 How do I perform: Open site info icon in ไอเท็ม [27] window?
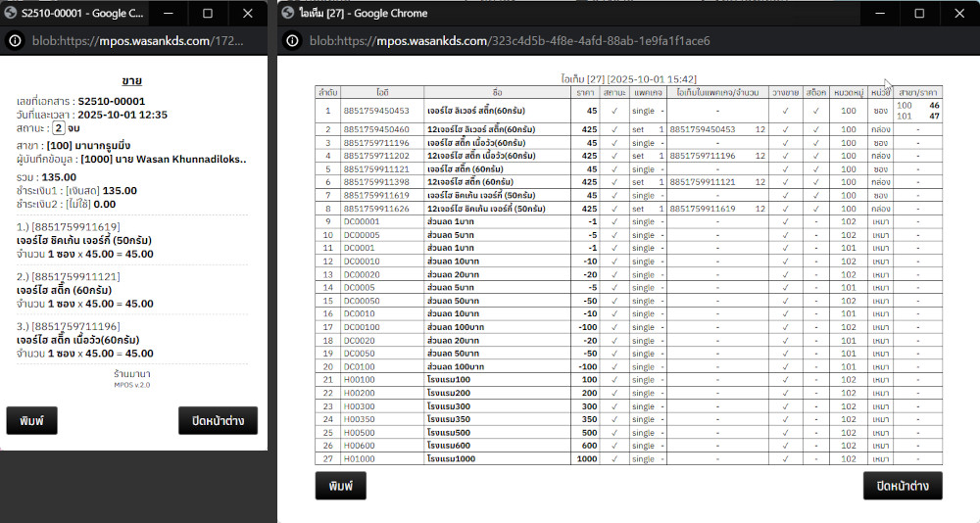pyautogui.click(x=291, y=41)
